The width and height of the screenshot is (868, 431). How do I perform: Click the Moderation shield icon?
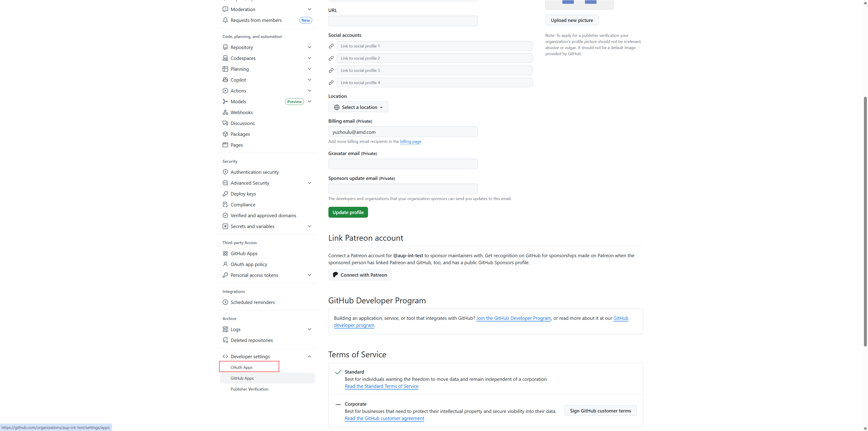[225, 9]
